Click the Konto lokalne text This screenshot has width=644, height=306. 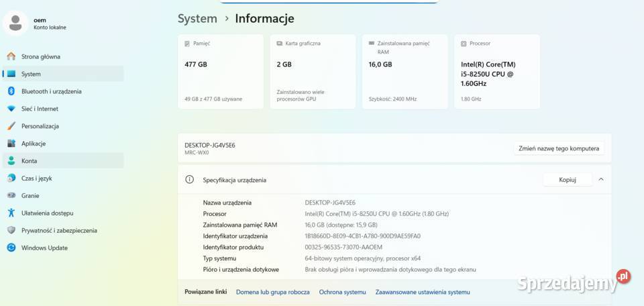click(50, 28)
